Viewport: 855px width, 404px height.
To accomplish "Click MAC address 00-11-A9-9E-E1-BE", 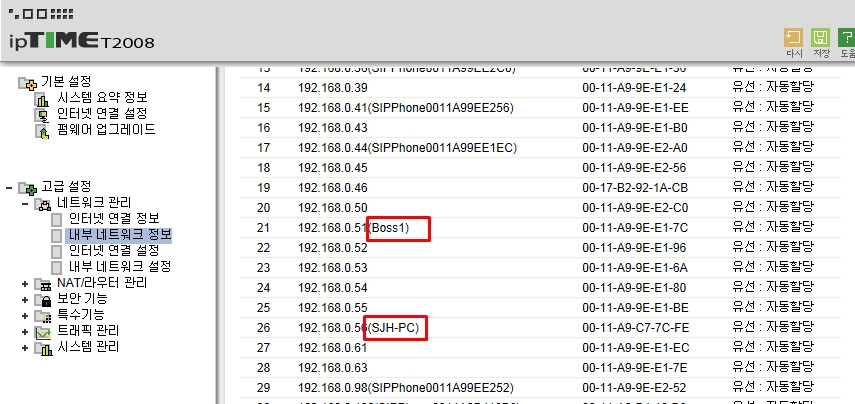I will point(635,308).
